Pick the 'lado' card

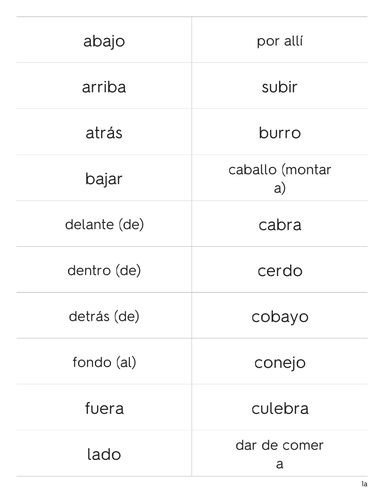tap(104, 454)
